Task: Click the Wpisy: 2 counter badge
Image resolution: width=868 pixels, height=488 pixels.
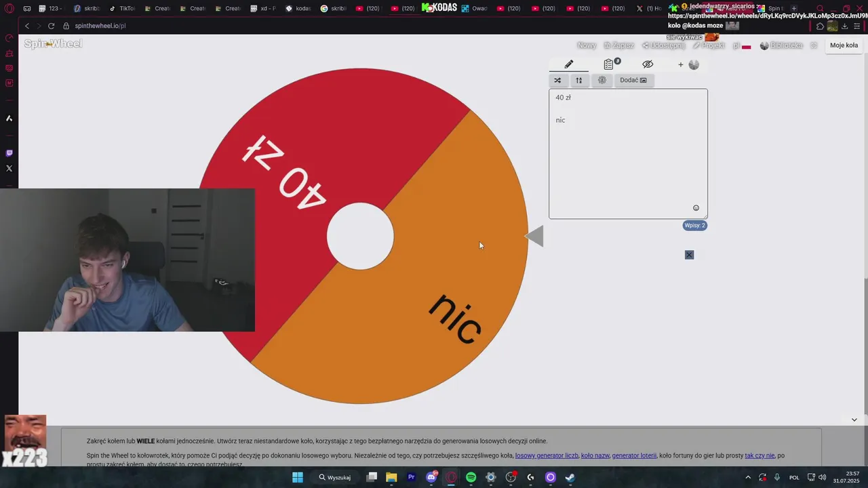Action: 694,226
